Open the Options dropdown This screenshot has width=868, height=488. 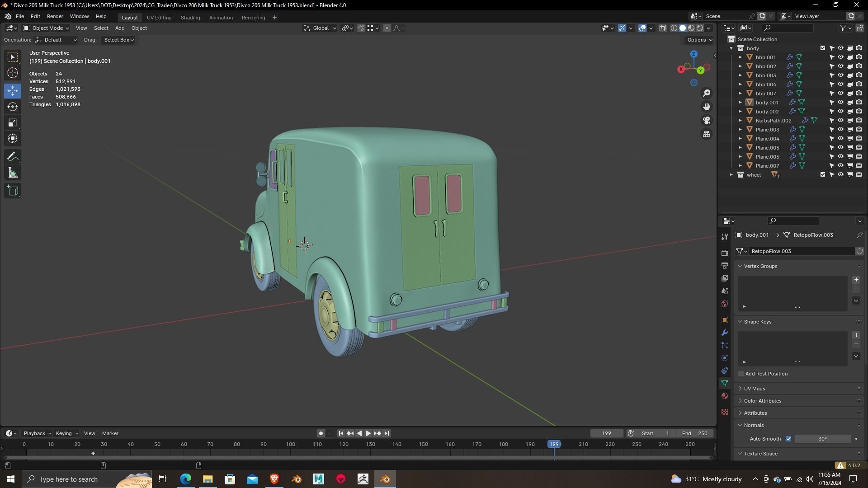coord(699,40)
